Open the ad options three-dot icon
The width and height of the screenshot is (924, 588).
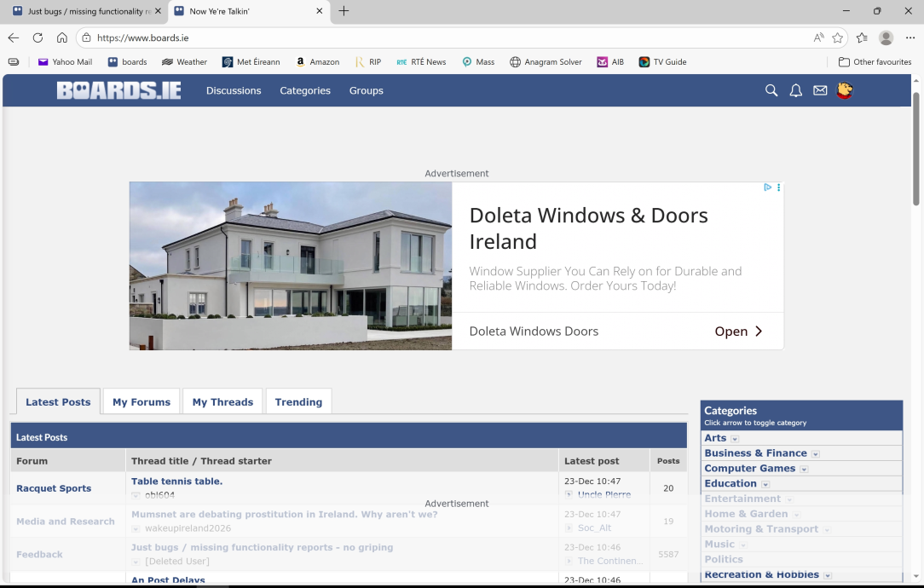coord(778,187)
